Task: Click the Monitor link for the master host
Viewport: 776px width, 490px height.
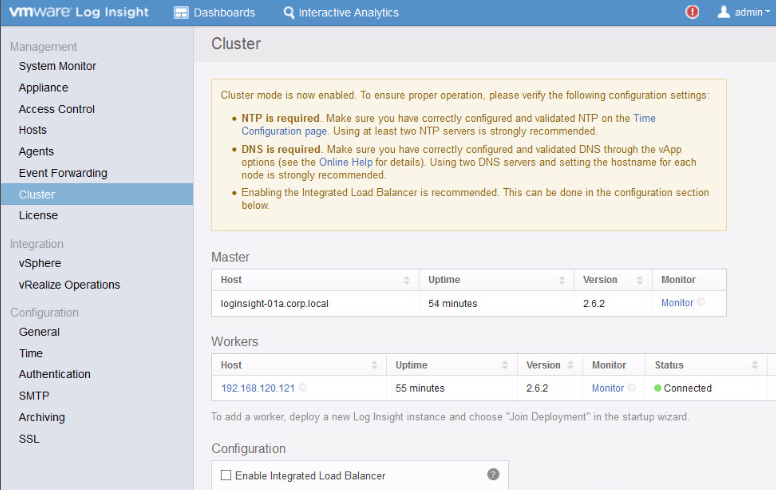Action: click(x=677, y=303)
